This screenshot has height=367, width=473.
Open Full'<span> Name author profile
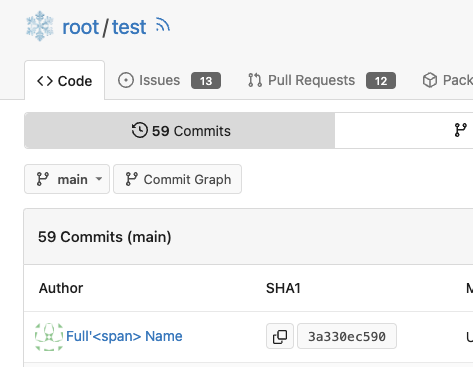pos(124,336)
